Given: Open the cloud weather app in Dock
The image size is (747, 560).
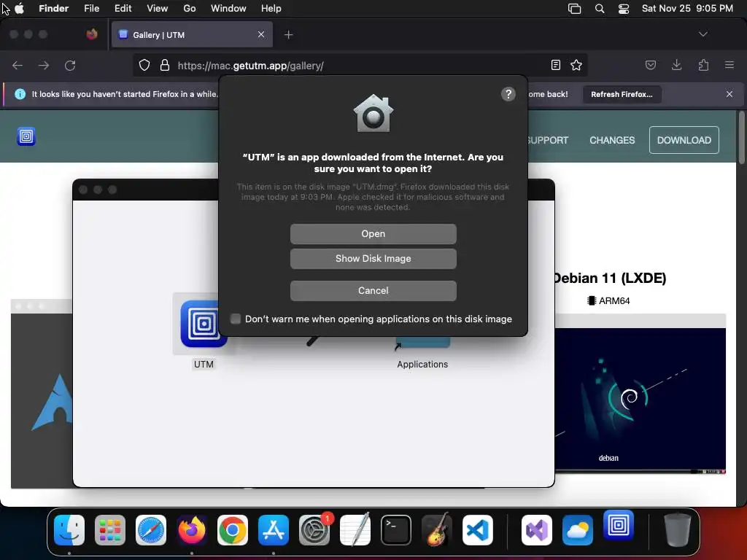Looking at the screenshot, I should click(578, 530).
